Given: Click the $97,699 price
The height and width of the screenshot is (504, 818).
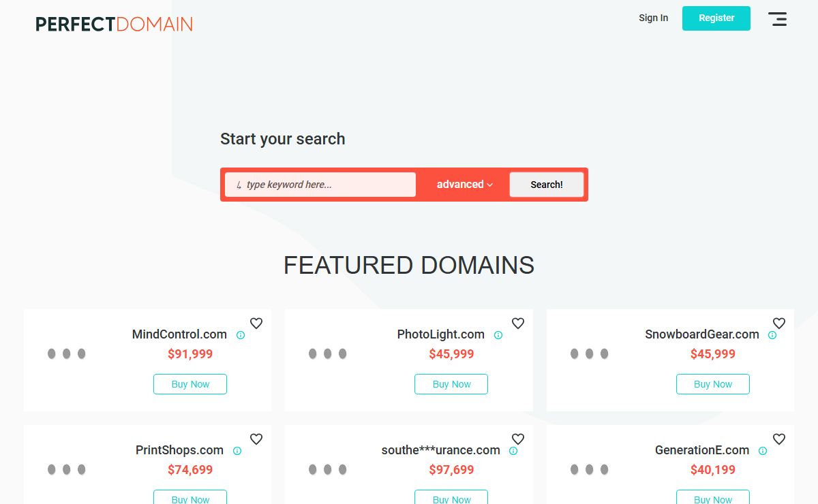Looking at the screenshot, I should coord(451,470).
